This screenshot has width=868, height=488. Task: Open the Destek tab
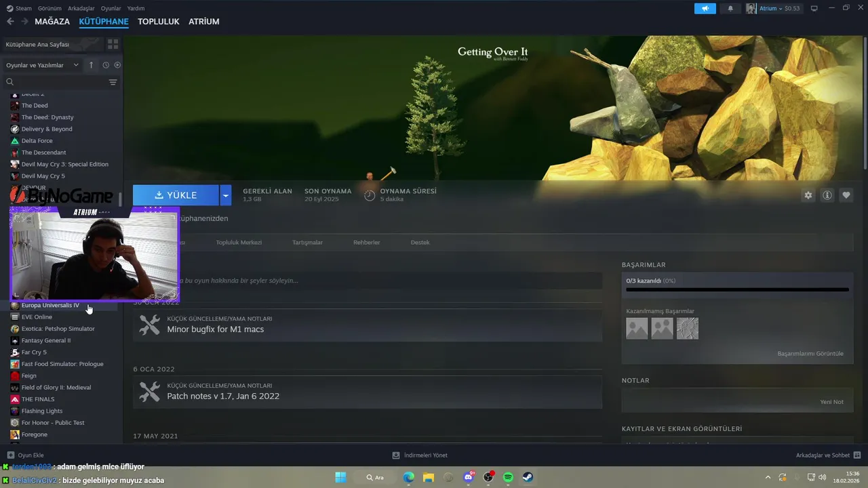point(420,243)
